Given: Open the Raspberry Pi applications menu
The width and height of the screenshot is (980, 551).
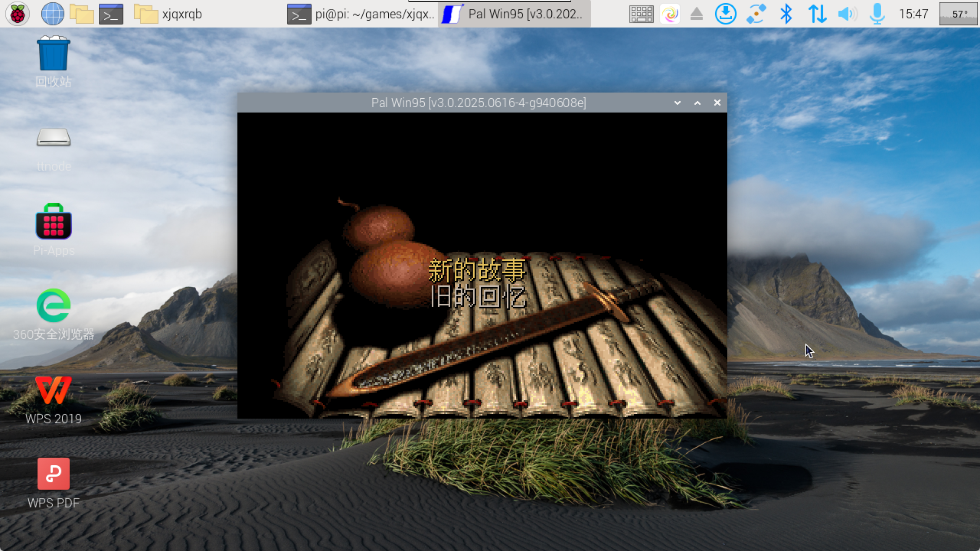Looking at the screenshot, I should pos(17,14).
